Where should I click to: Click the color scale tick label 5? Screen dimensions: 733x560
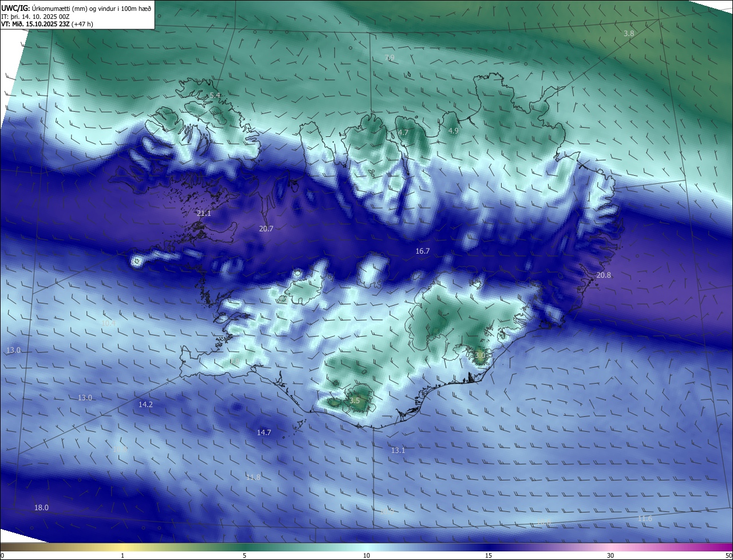pos(245,555)
